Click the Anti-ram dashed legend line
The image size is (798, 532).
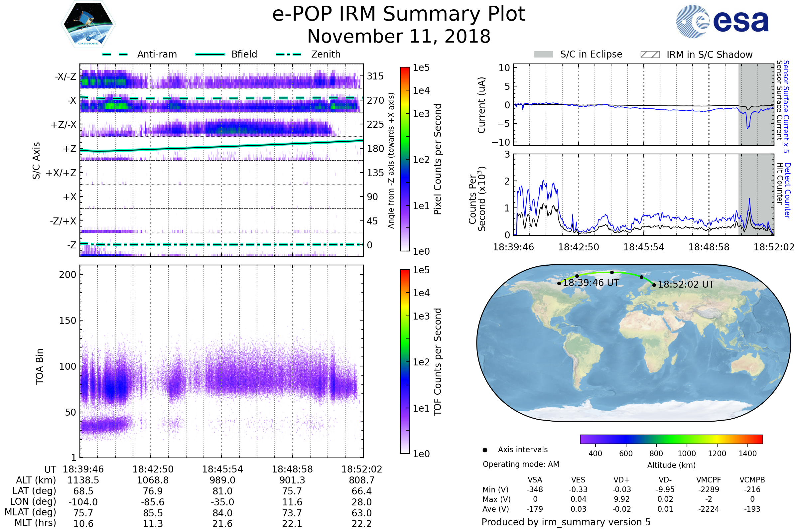[115, 54]
